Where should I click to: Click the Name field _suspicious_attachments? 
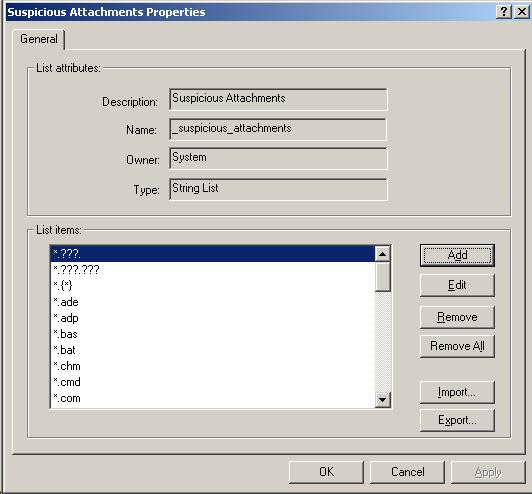click(278, 129)
